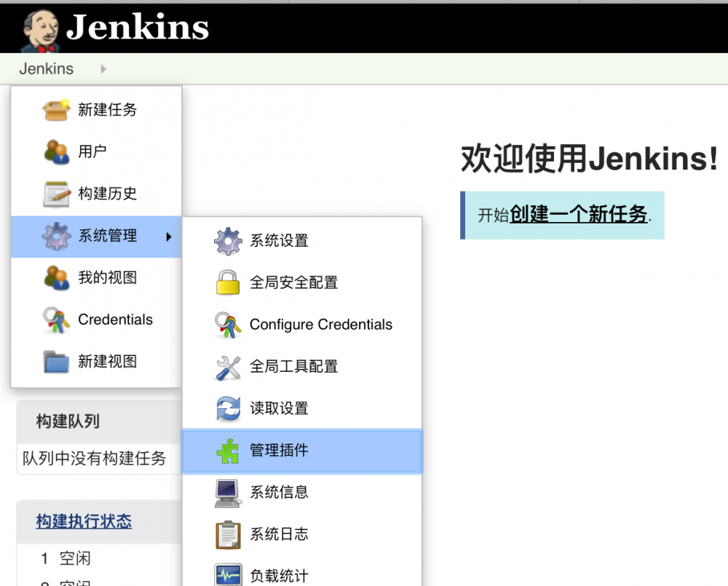Click the 负载统计 chart icon
Viewport: 728px width, 586px height.
point(228,574)
